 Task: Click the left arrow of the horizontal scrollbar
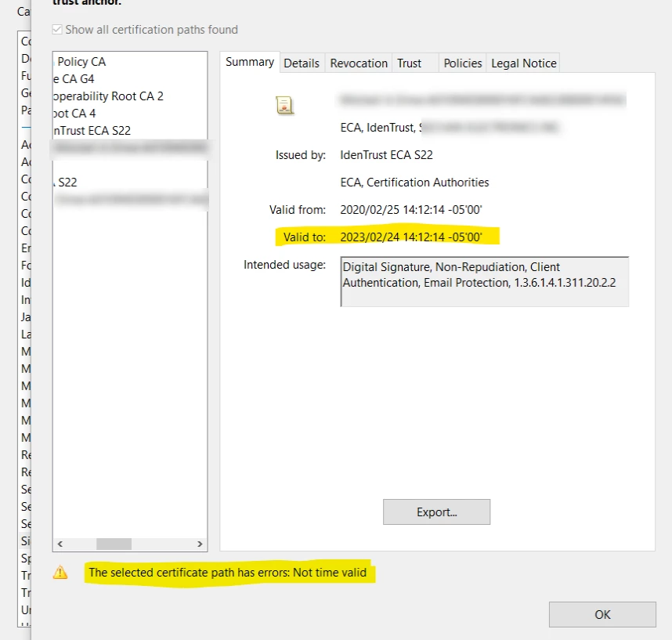60,544
